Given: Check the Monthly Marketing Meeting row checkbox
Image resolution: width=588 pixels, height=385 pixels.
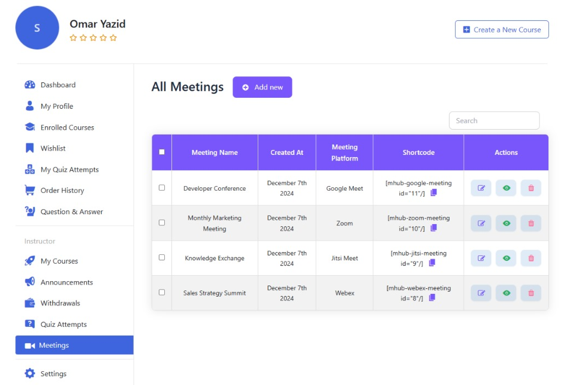Looking at the screenshot, I should [162, 223].
